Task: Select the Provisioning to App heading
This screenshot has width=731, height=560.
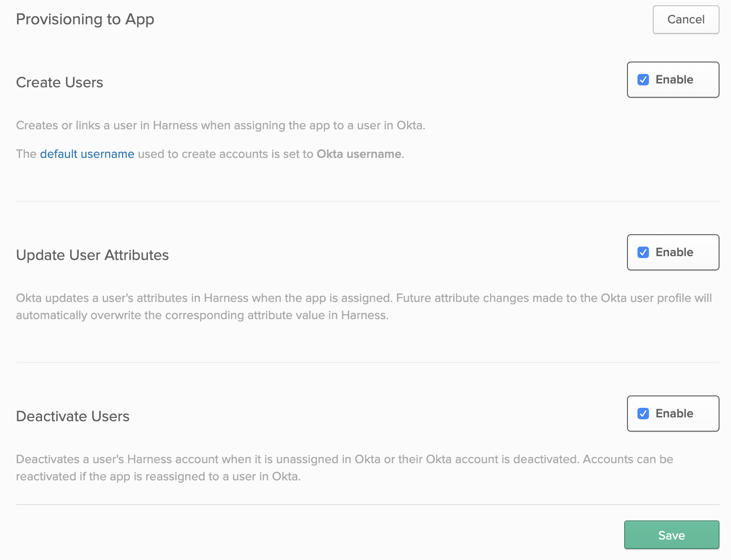Action: (85, 20)
